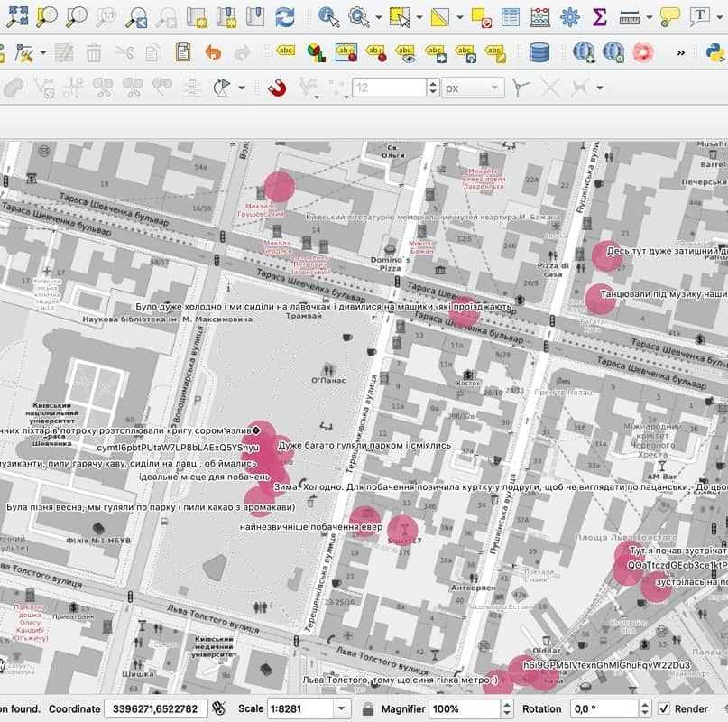
Task: Click the Text Annotation tool
Action: tap(699, 16)
